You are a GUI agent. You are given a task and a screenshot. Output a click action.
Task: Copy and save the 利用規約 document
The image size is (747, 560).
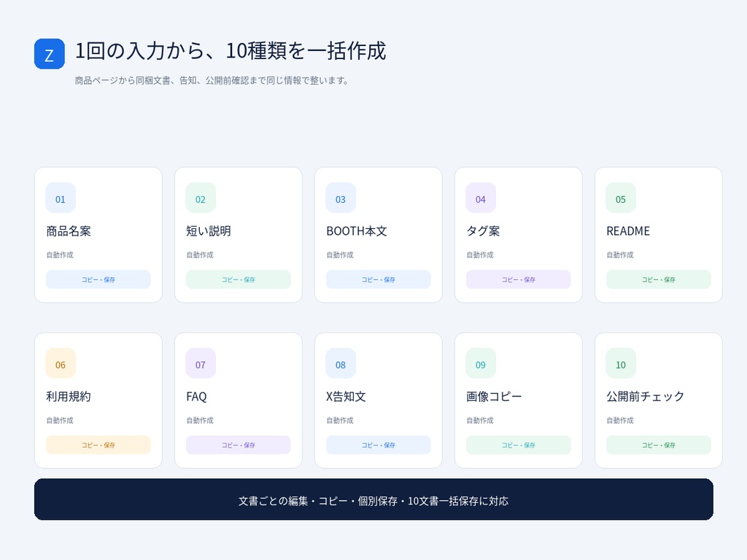point(98,446)
